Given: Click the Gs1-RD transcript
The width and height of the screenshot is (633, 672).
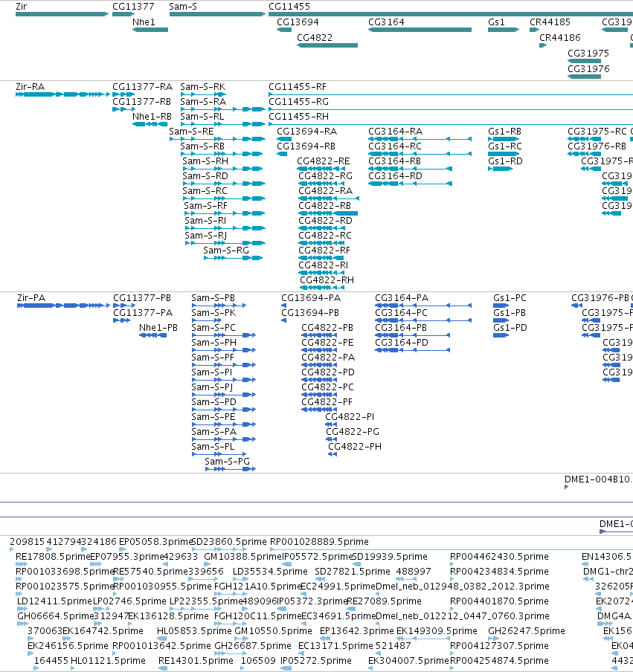Looking at the screenshot, I should [x=500, y=169].
